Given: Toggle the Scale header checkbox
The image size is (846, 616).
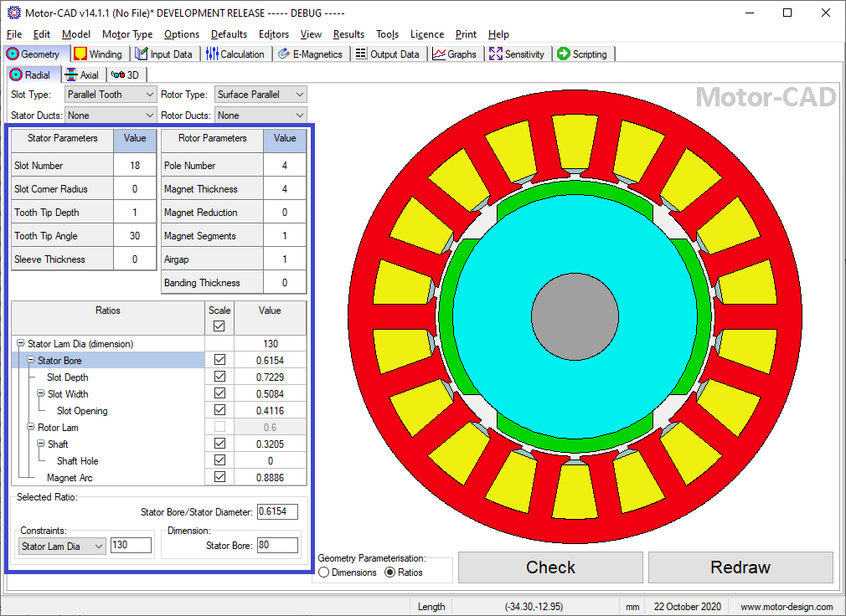Looking at the screenshot, I should 219,326.
